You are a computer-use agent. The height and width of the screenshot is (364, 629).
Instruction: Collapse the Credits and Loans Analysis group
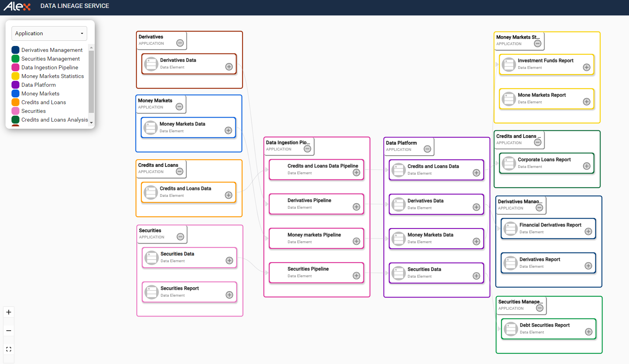(538, 142)
